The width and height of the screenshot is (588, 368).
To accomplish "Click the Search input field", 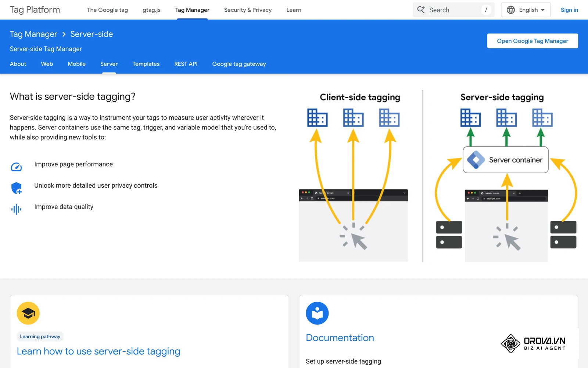I will point(453,10).
